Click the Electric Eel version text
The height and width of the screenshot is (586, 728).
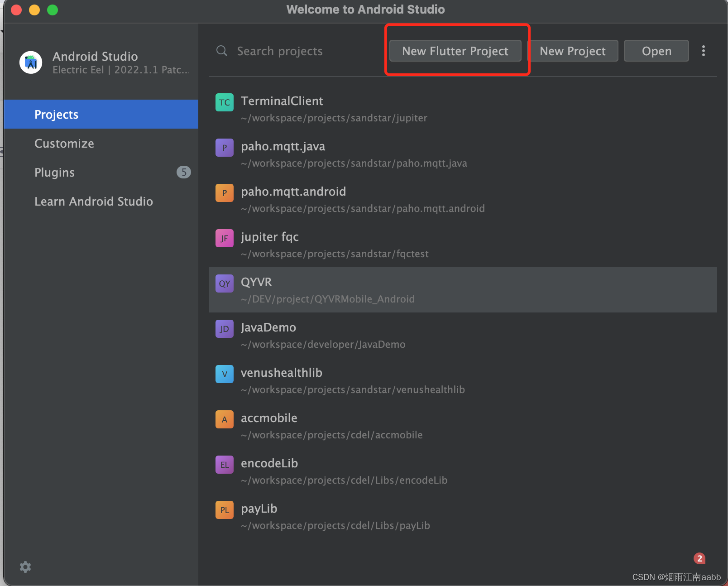[121, 70]
